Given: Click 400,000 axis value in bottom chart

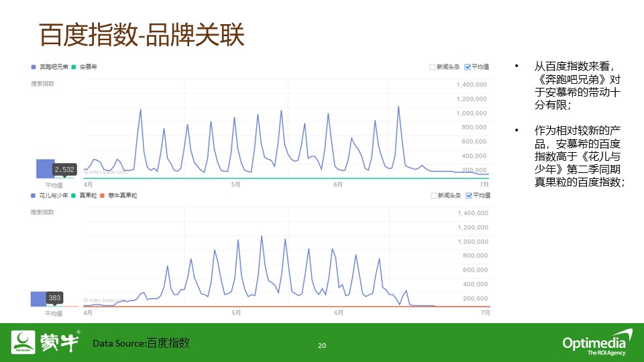Looking at the screenshot, I should point(475,284).
